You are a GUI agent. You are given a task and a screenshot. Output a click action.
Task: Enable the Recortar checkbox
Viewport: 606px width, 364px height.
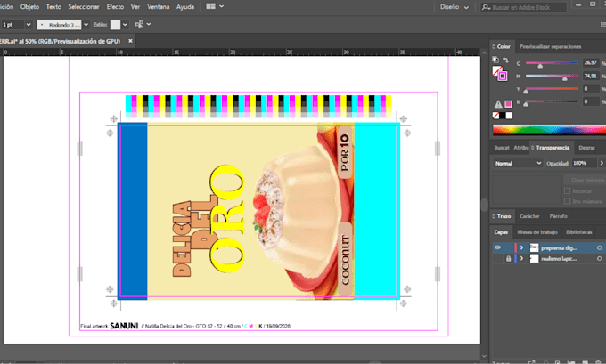coord(568,191)
